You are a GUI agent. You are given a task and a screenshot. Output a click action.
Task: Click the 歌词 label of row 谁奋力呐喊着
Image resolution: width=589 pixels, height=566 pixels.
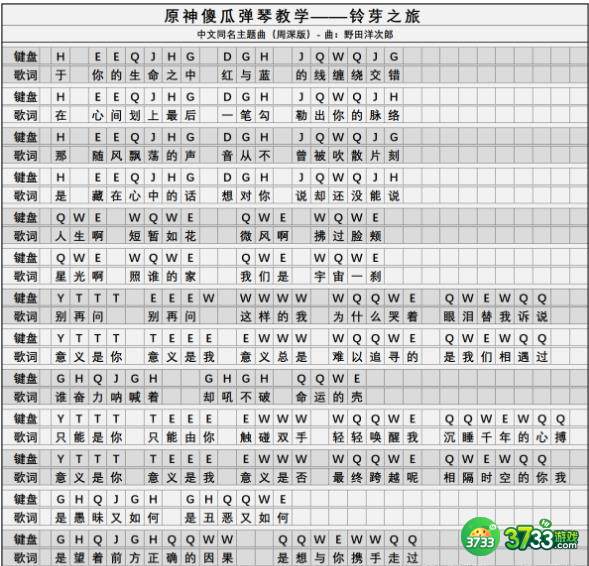26,397
